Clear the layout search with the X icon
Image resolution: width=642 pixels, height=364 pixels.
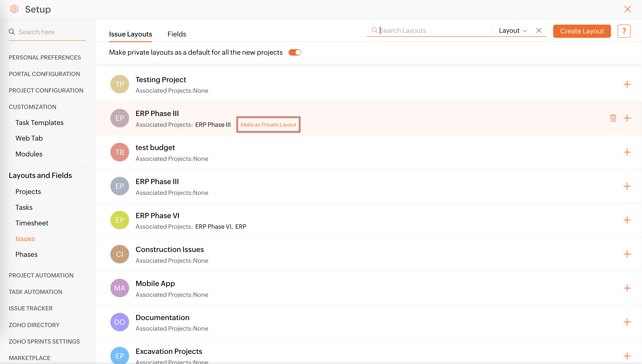[539, 31]
